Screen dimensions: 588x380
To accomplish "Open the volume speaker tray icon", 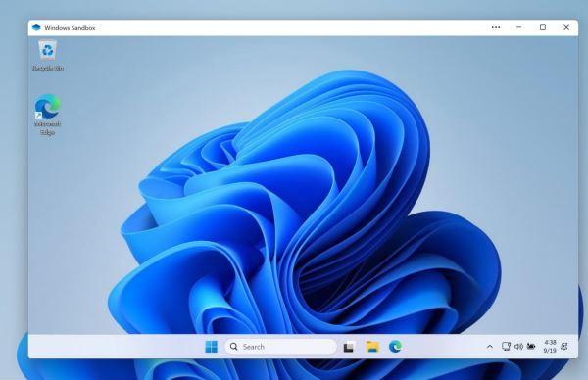I will [518, 347].
